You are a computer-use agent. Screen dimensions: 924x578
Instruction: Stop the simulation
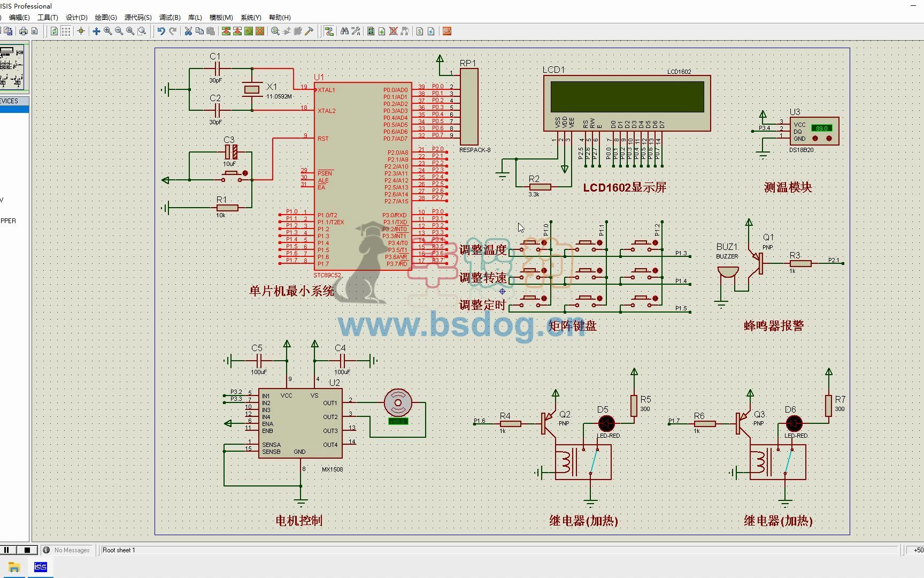point(27,550)
